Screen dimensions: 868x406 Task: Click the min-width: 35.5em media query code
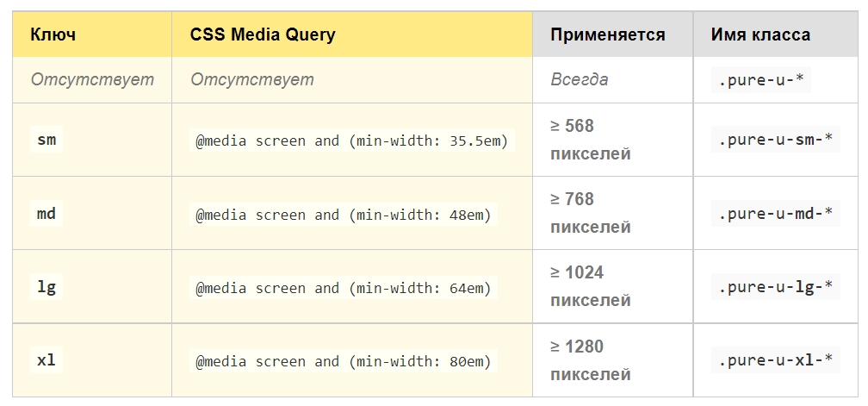coord(352,141)
